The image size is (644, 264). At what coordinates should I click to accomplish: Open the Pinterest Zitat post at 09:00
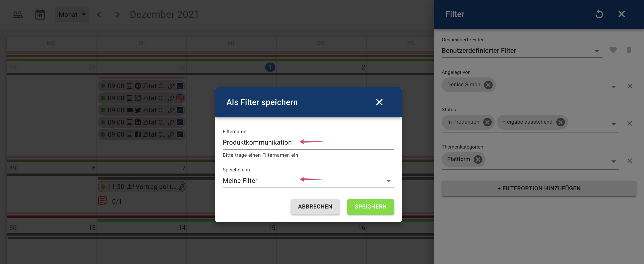pyautogui.click(x=141, y=86)
